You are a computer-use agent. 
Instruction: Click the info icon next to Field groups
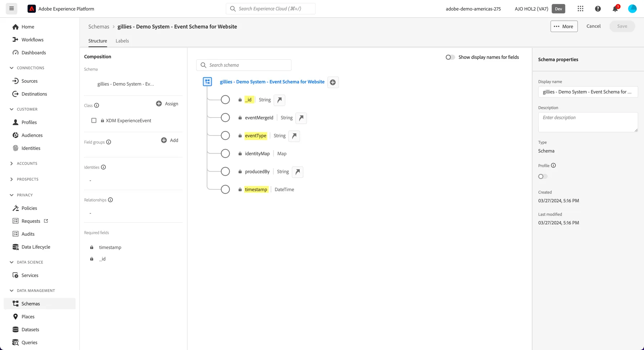coord(109,142)
